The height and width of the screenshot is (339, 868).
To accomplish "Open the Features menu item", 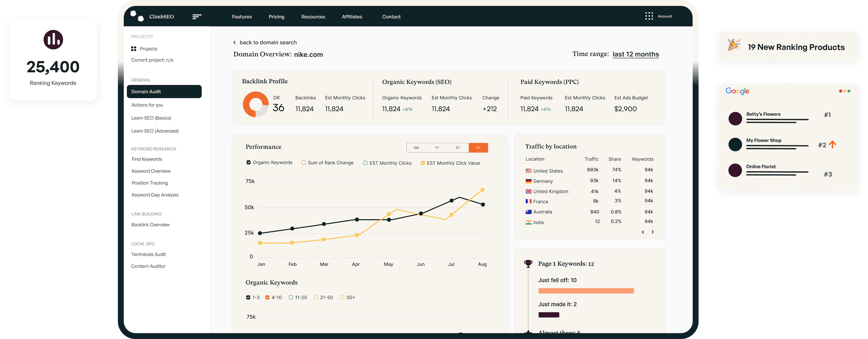I will coord(241,16).
